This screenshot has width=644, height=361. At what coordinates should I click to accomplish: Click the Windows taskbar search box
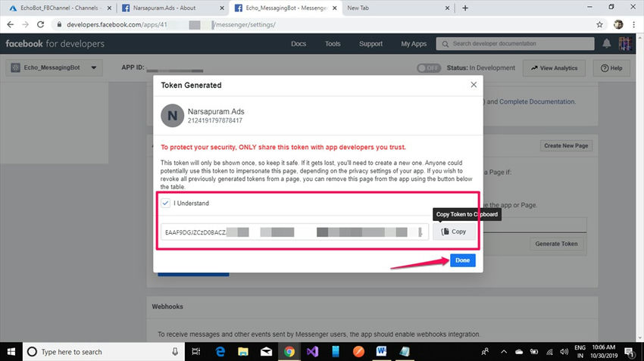tap(104, 352)
